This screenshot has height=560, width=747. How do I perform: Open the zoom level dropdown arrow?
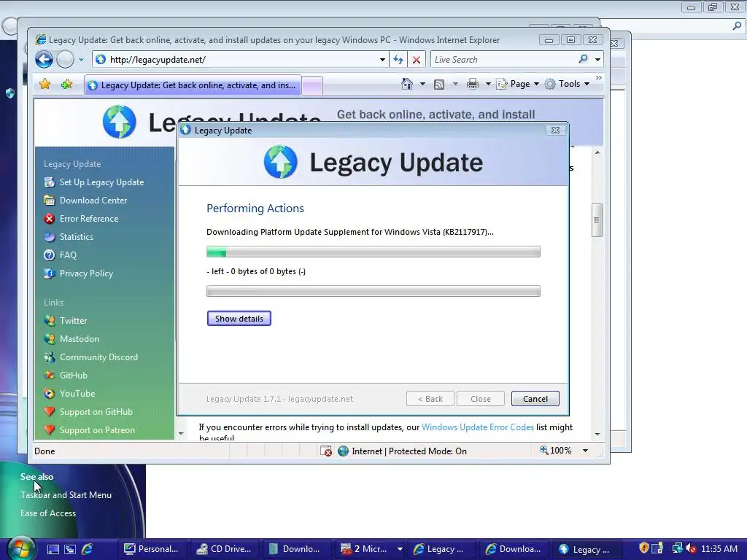point(585,451)
